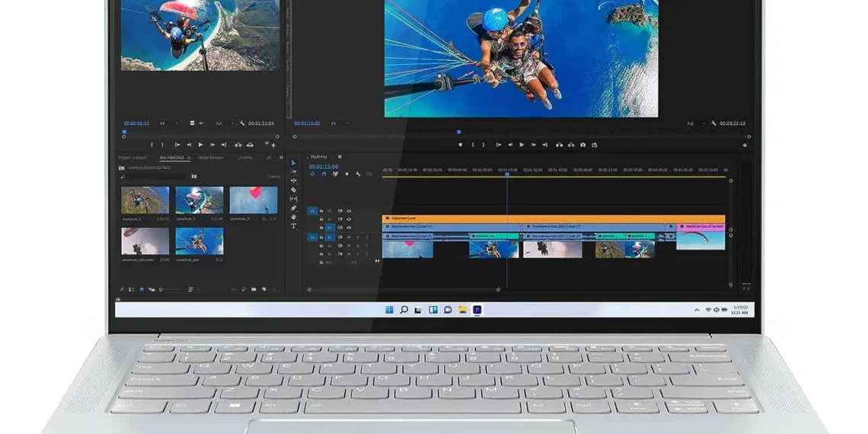Open timeline display settings wrench
868x434 pixels.
point(358,174)
